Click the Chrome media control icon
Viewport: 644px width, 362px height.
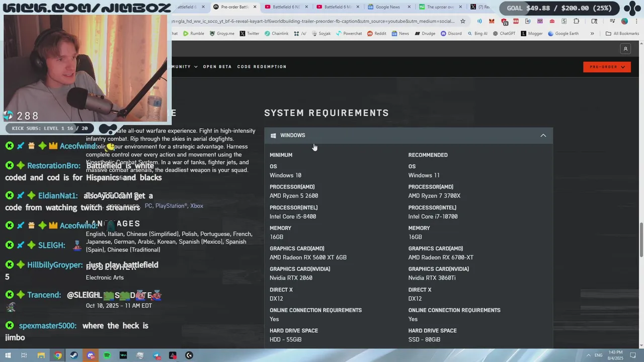point(612,21)
